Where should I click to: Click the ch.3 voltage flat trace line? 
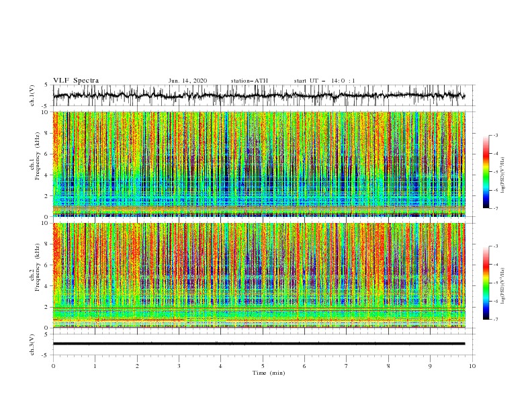pos(259,344)
